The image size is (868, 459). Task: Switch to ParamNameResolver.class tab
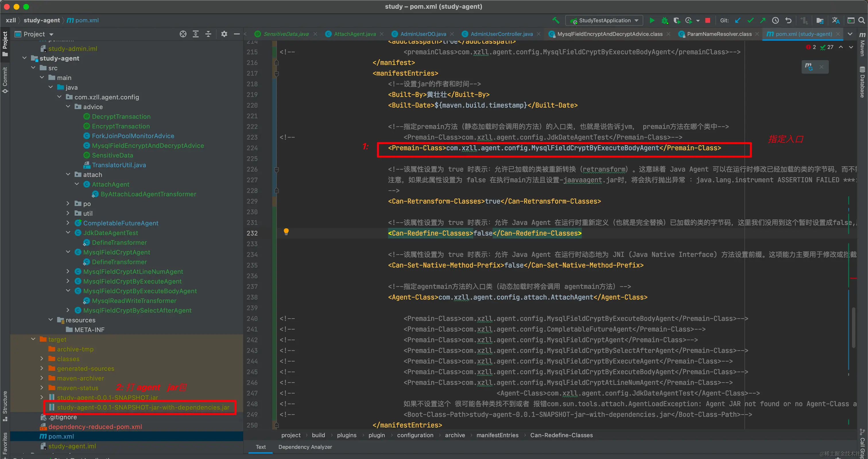pos(719,34)
